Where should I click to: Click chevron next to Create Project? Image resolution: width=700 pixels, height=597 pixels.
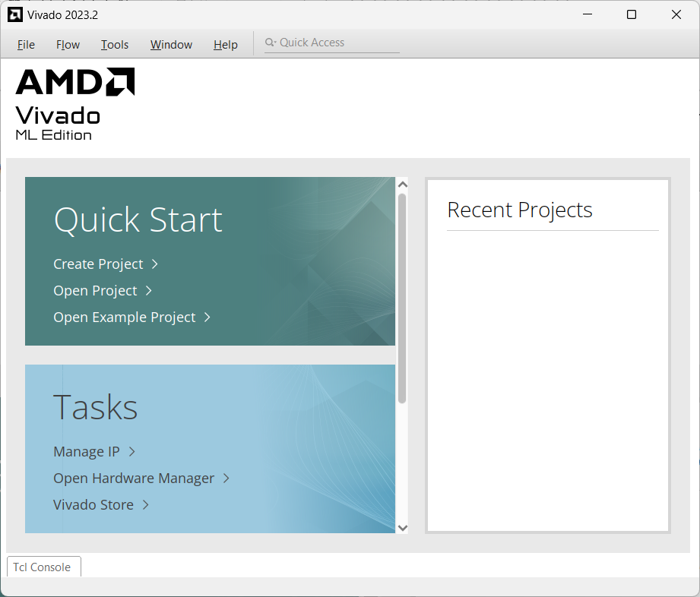coord(155,264)
